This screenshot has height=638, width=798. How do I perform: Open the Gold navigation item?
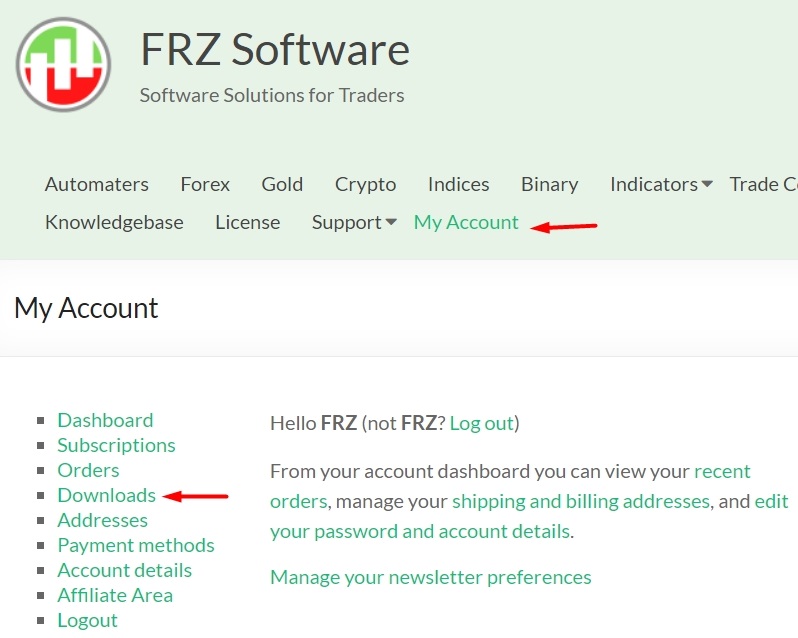[282, 184]
